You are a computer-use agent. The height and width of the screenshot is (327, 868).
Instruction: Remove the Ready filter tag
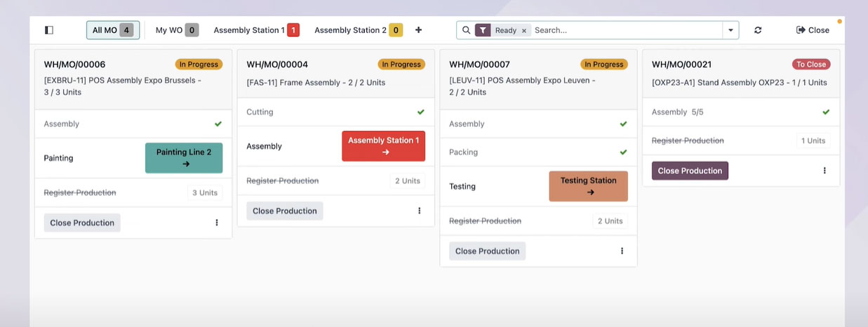(523, 31)
